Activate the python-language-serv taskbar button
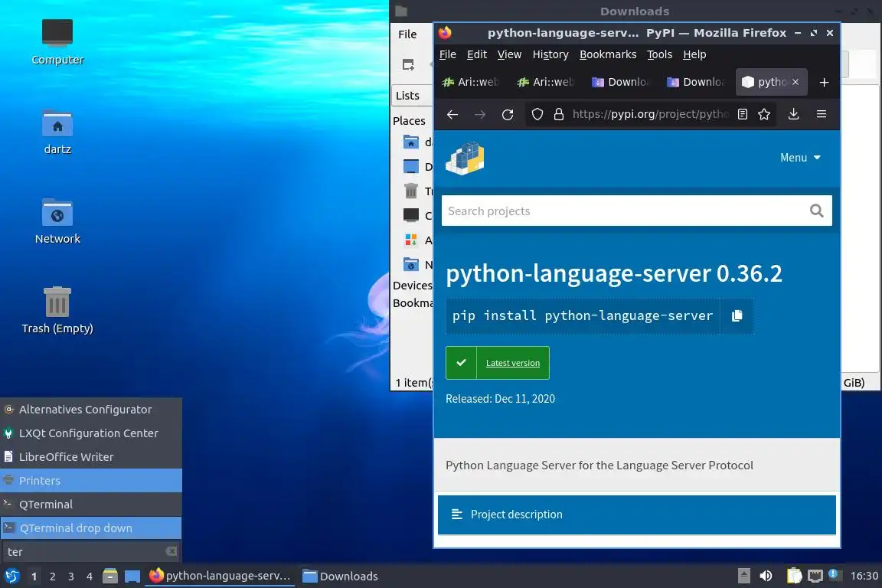The image size is (882, 588). click(x=220, y=577)
